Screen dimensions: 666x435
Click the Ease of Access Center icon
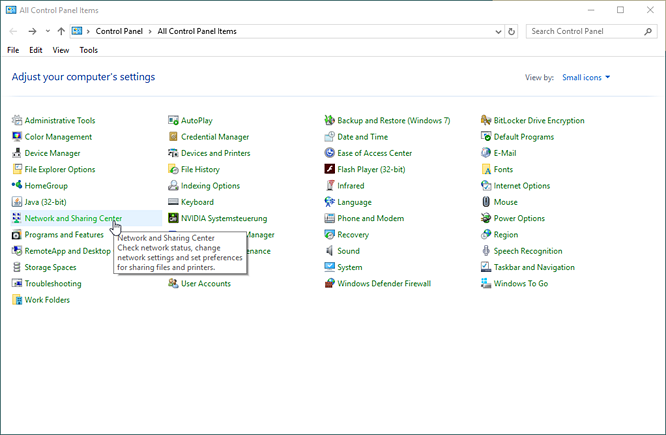(329, 153)
